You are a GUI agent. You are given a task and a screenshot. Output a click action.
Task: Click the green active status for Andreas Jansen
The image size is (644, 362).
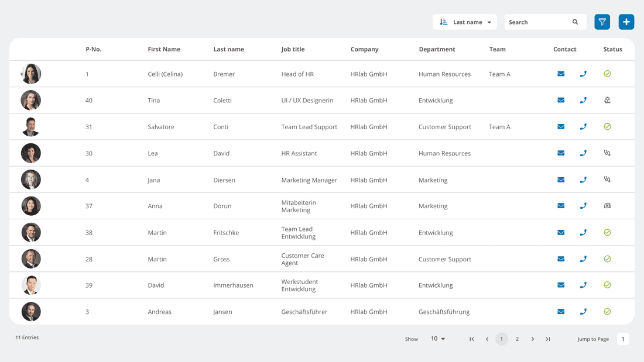[607, 312]
